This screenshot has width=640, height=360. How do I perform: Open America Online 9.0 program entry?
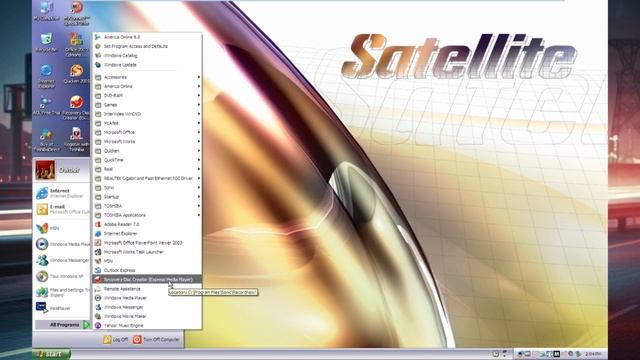(147, 37)
